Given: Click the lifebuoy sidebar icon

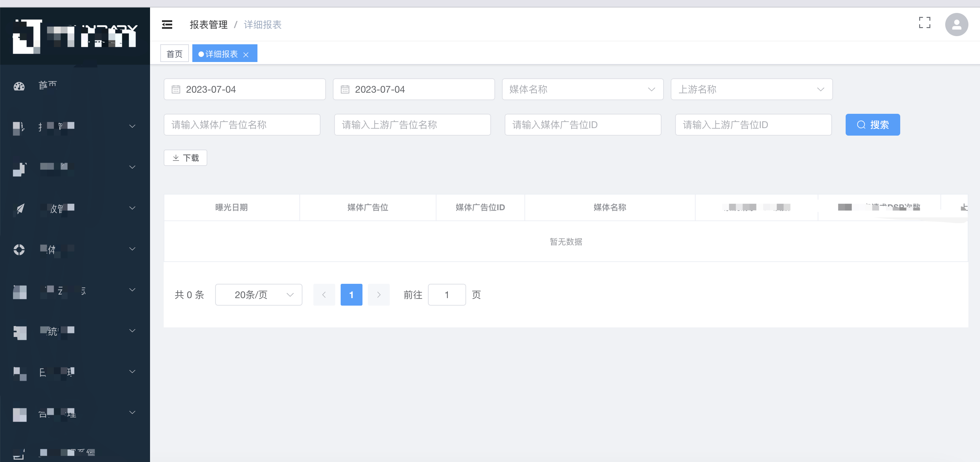Looking at the screenshot, I should pos(19,249).
